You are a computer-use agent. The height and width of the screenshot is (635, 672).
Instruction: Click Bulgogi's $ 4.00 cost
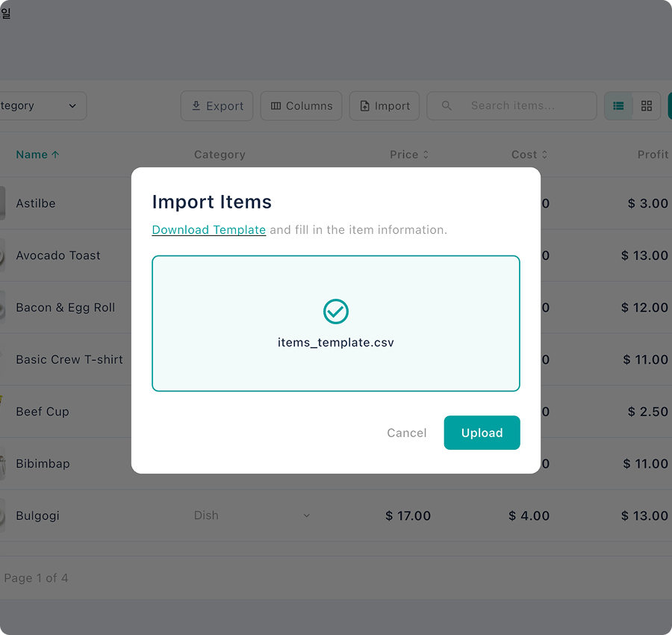(529, 515)
